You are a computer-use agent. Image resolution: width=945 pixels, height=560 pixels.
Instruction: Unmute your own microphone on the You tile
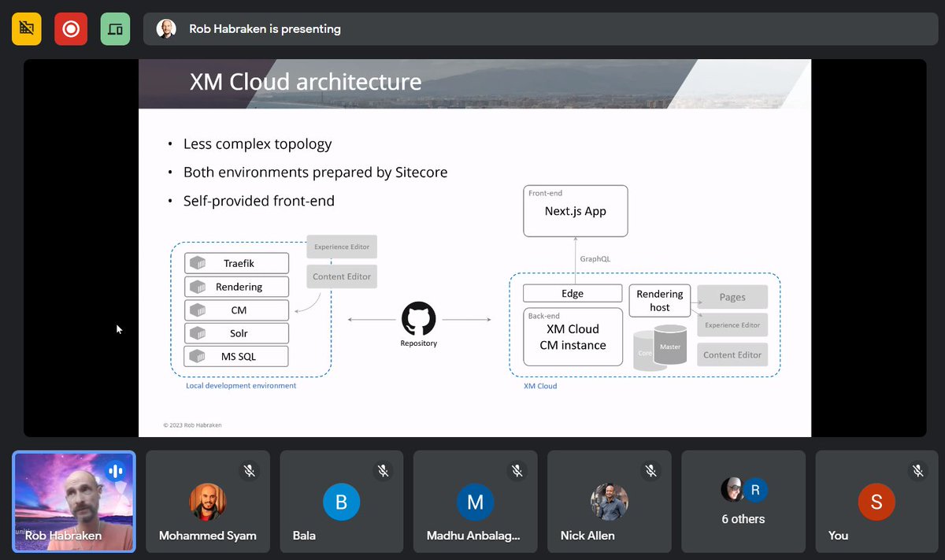pos(917,470)
